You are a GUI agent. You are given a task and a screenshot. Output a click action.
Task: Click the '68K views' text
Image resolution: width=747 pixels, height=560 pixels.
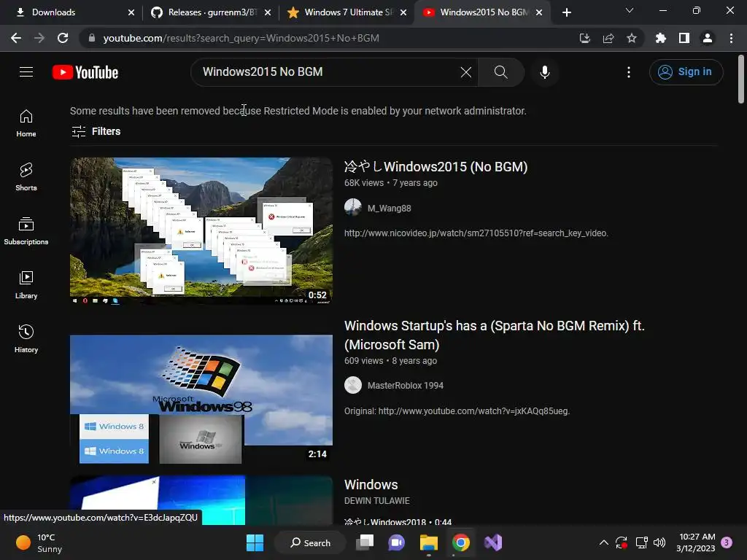pos(364,183)
